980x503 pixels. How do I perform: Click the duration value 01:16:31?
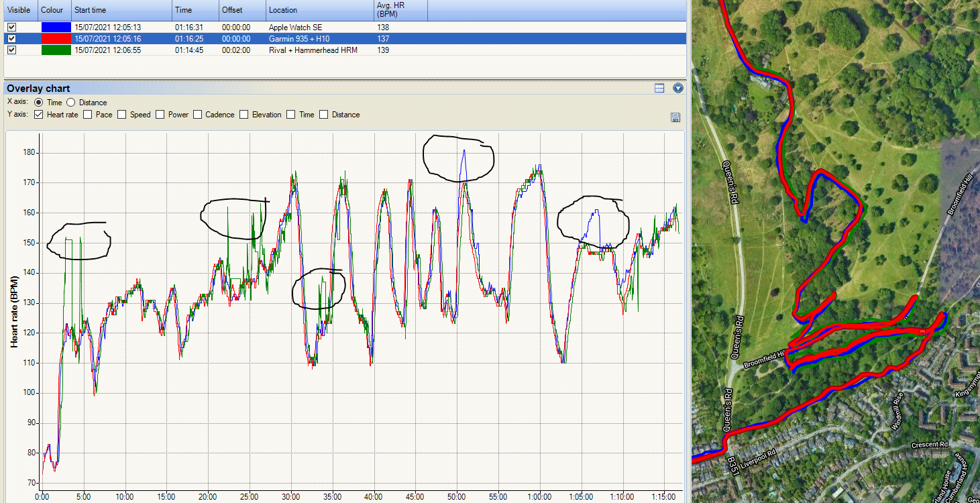[189, 27]
